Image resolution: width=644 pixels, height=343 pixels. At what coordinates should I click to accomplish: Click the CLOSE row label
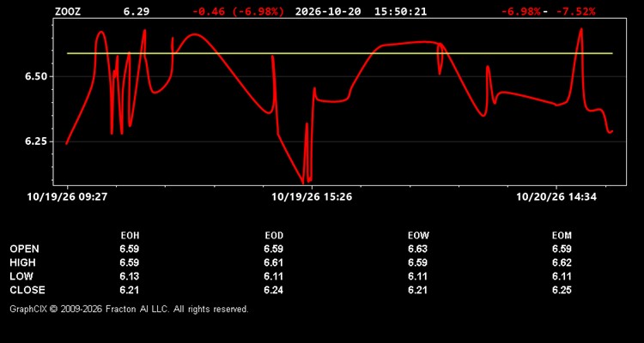click(27, 290)
